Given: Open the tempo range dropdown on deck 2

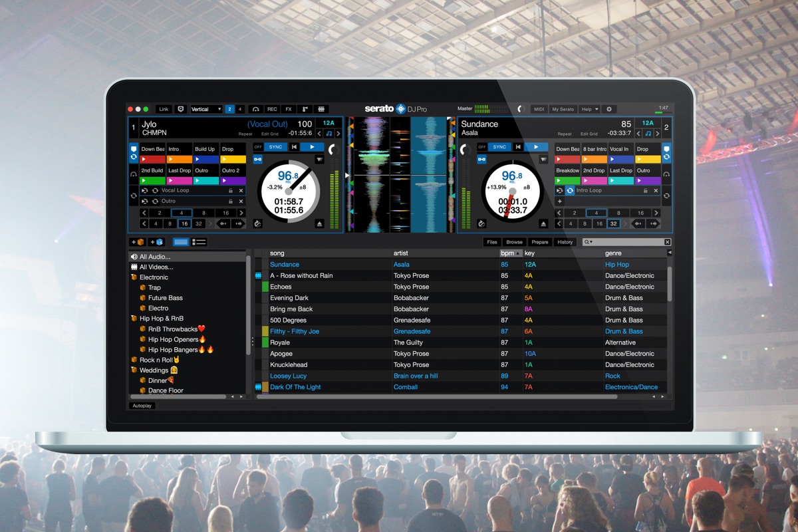Looking at the screenshot, I should point(543,160).
